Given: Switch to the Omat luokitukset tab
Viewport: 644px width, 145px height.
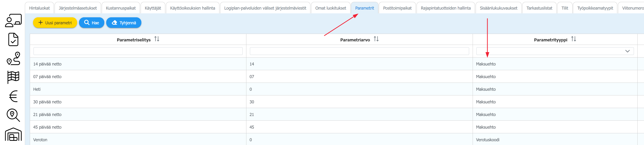Looking at the screenshot, I should (x=331, y=8).
